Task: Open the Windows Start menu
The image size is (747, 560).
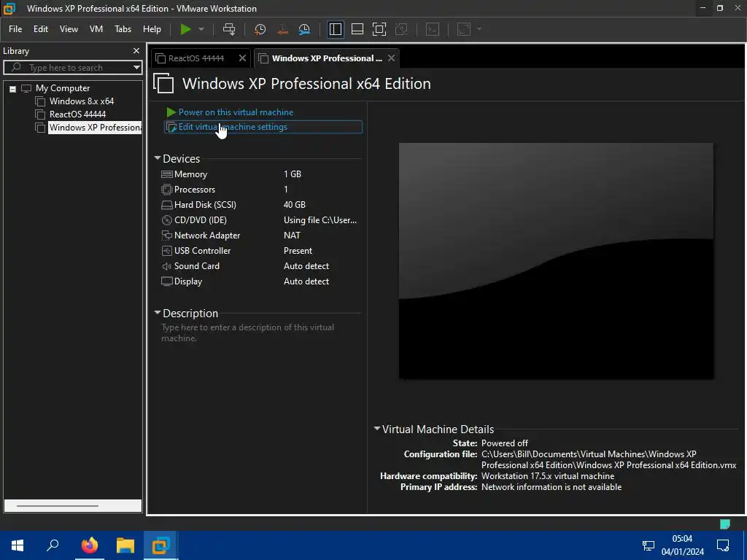Action: (18, 545)
